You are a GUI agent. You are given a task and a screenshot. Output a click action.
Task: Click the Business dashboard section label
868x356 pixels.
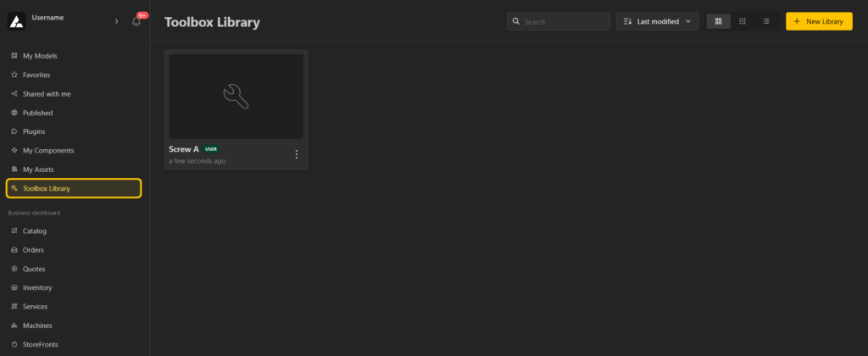click(34, 213)
